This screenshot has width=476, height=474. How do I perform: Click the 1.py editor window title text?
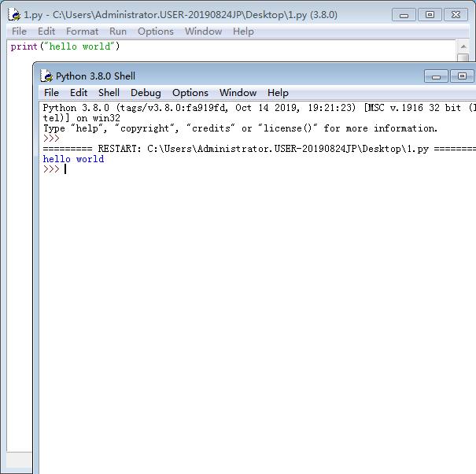pos(181,15)
